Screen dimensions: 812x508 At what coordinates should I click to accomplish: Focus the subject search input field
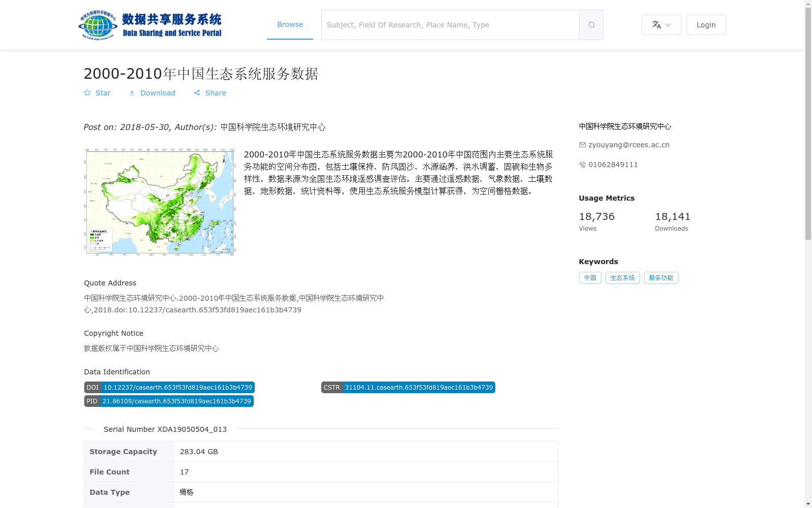pos(450,25)
